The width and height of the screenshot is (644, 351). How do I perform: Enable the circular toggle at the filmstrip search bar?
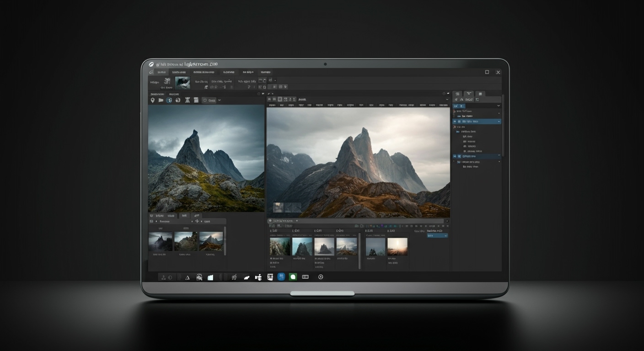269,221
